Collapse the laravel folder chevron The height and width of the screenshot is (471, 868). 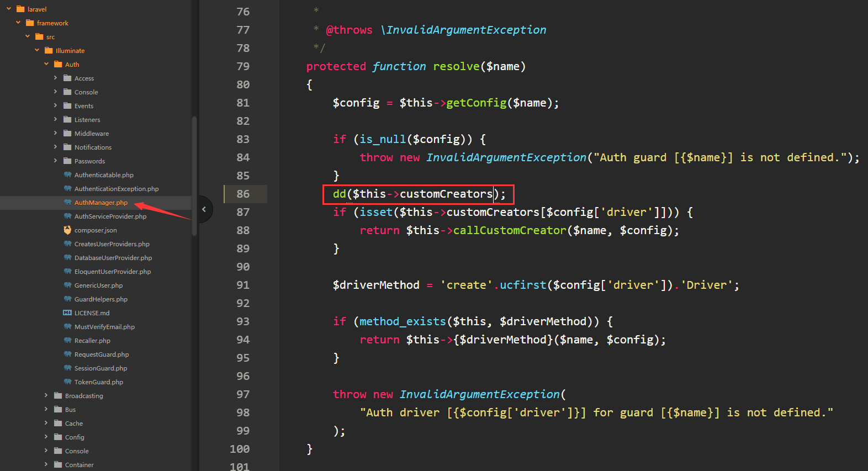pyautogui.click(x=9, y=9)
